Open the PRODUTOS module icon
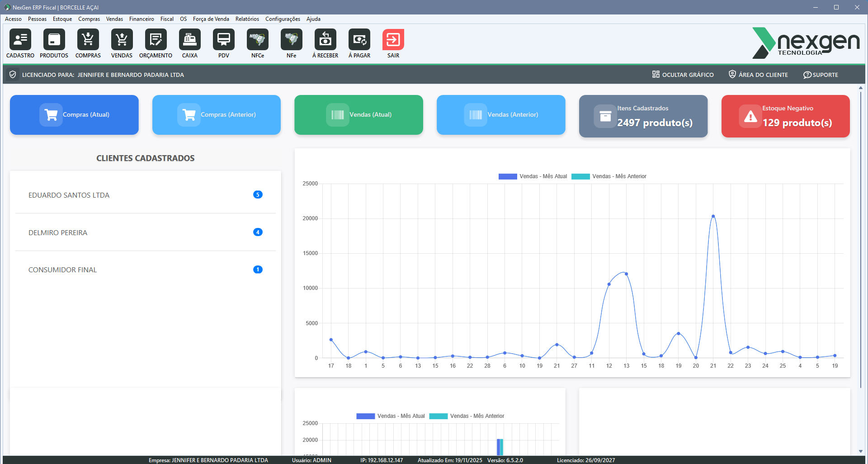 [x=54, y=40]
